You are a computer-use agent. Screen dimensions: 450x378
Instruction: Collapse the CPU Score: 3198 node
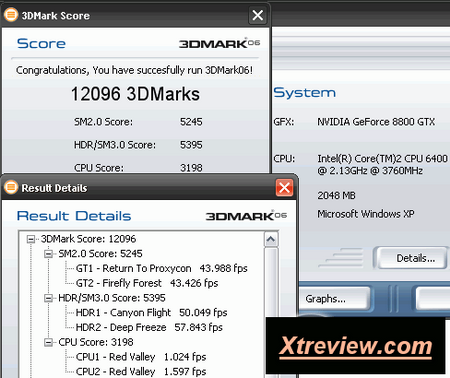49,342
